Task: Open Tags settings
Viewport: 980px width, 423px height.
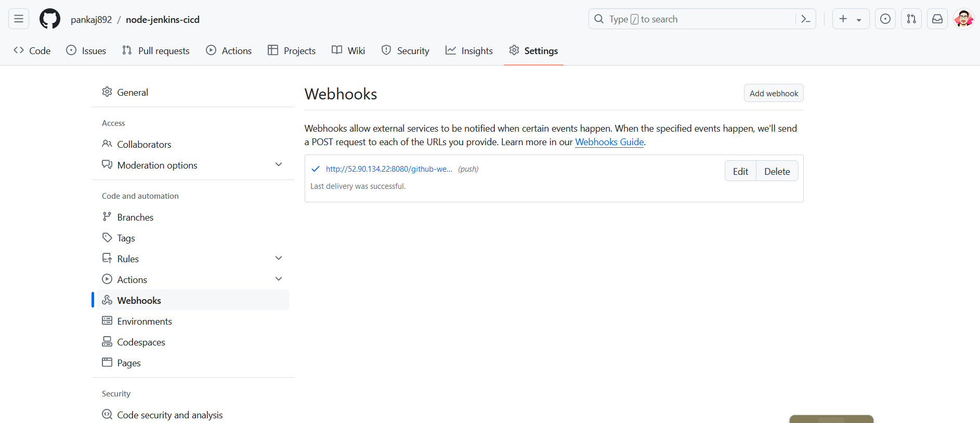Action: pyautogui.click(x=193, y=238)
